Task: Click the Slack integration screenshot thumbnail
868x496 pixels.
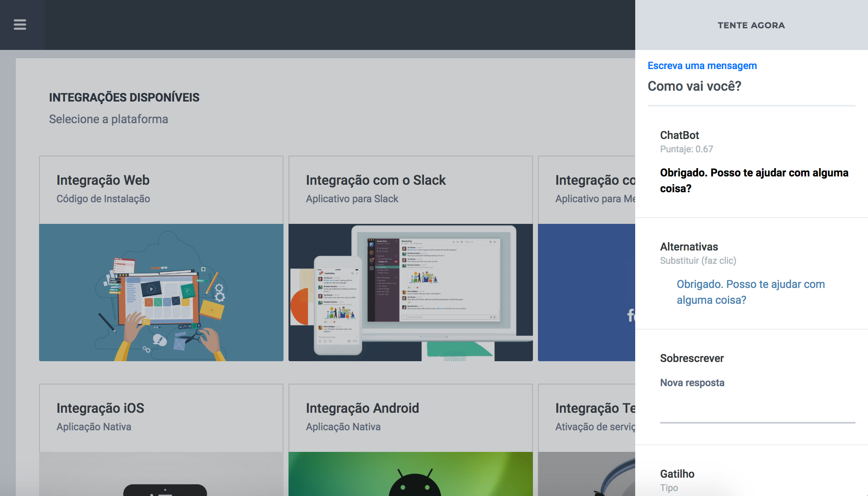Action: 411,293
